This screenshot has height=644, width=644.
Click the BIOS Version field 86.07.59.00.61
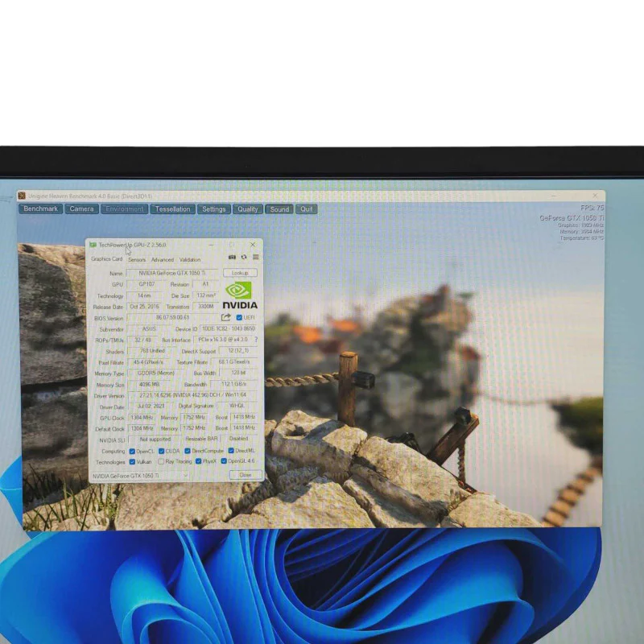[x=172, y=317]
